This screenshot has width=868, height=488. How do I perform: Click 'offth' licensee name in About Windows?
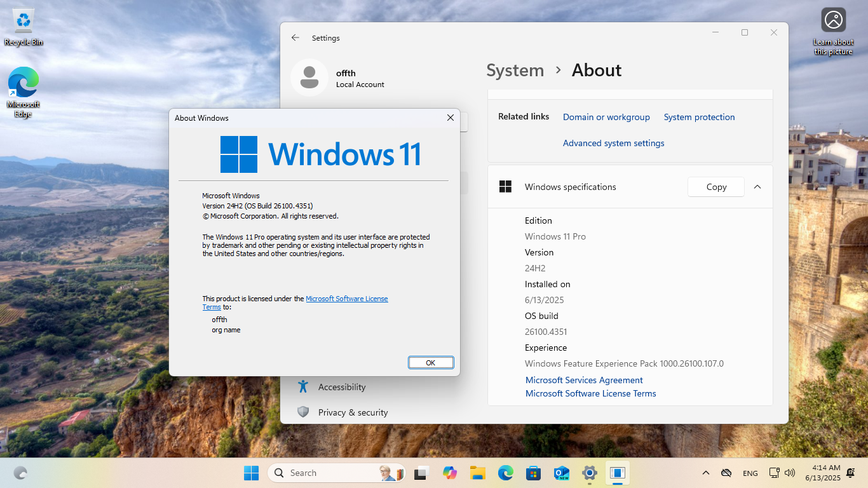coord(219,320)
